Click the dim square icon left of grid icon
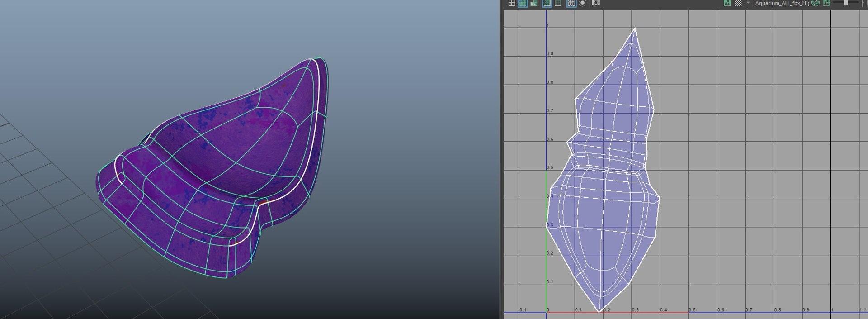This screenshot has width=868, height=319. [558, 3]
